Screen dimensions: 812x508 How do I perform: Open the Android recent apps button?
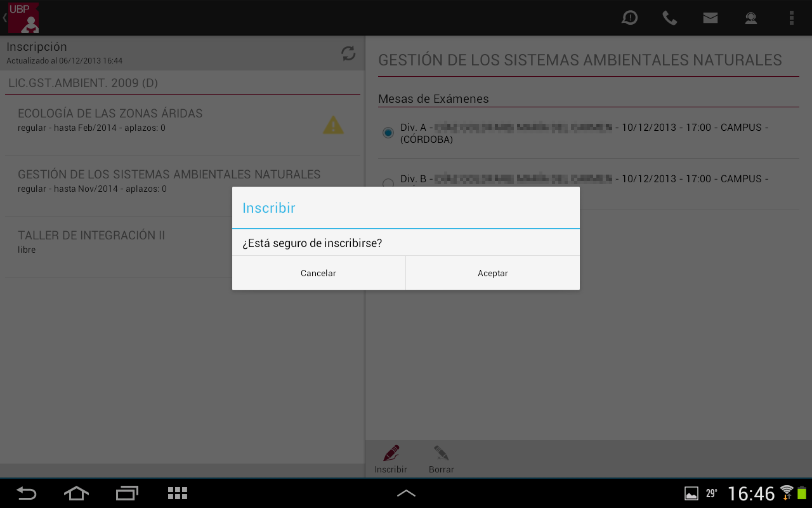point(127,493)
